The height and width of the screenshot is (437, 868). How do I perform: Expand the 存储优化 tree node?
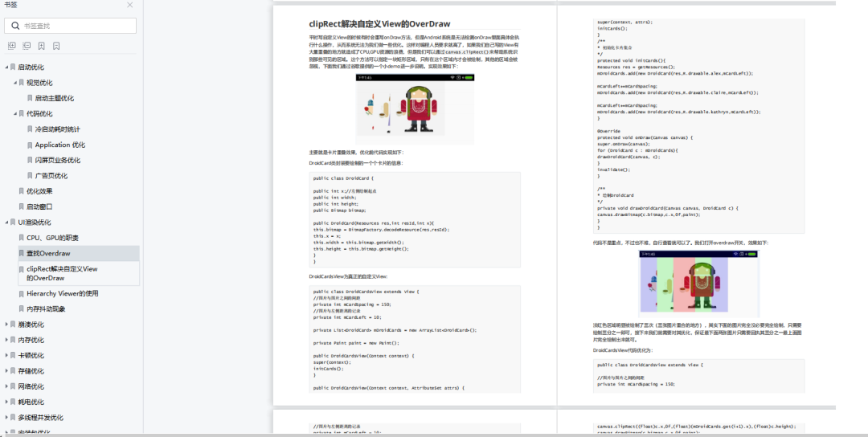coord(6,370)
